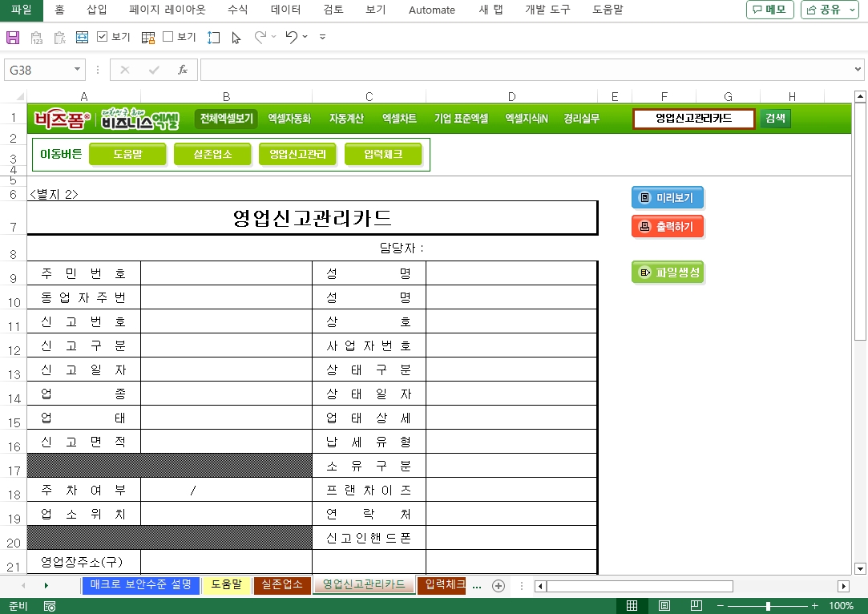Open the Name Box dropdown arrow

tap(78, 70)
